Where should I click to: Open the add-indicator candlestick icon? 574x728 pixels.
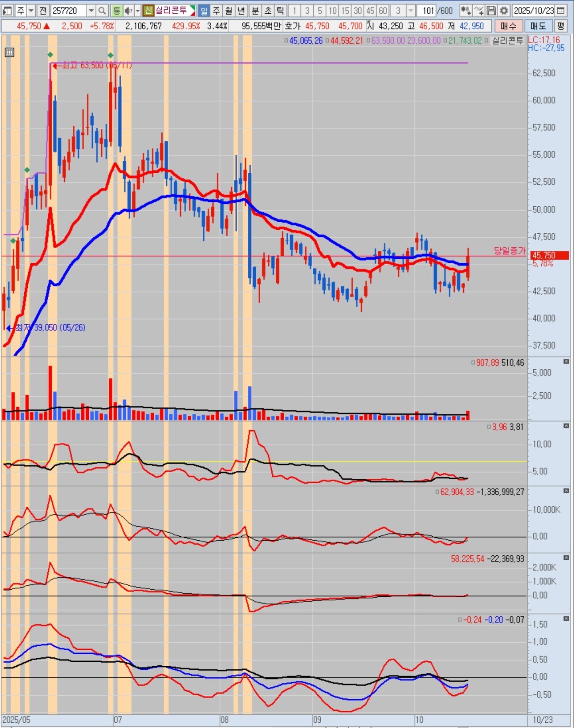point(465,10)
